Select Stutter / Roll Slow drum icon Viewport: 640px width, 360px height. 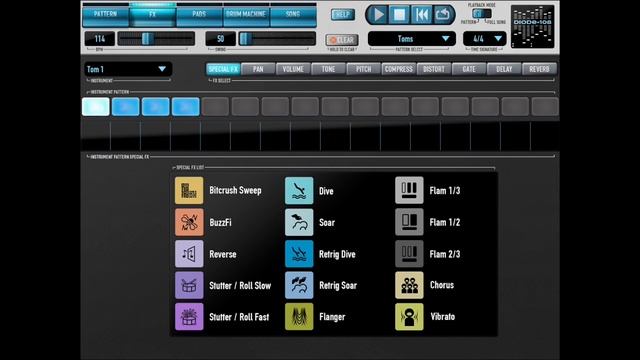click(189, 285)
